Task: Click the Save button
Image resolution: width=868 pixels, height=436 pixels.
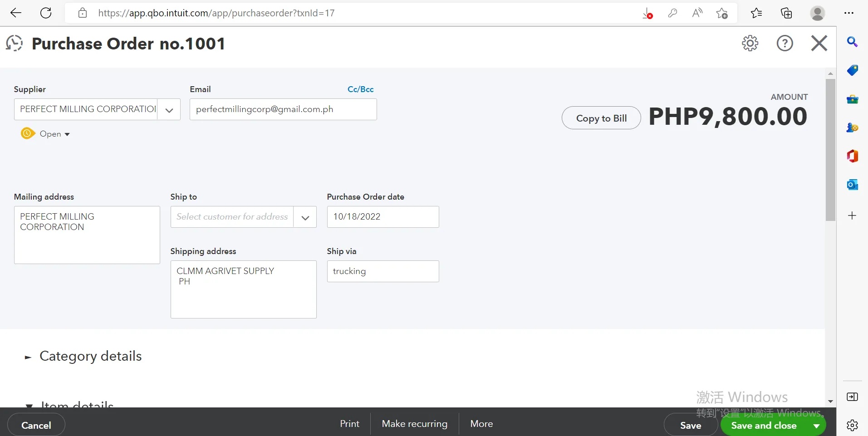Action: (691, 425)
